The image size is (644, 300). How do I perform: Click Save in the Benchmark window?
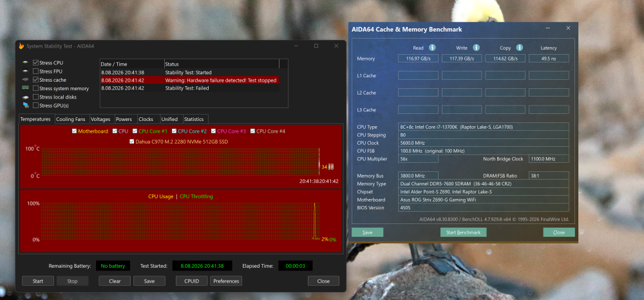click(368, 232)
